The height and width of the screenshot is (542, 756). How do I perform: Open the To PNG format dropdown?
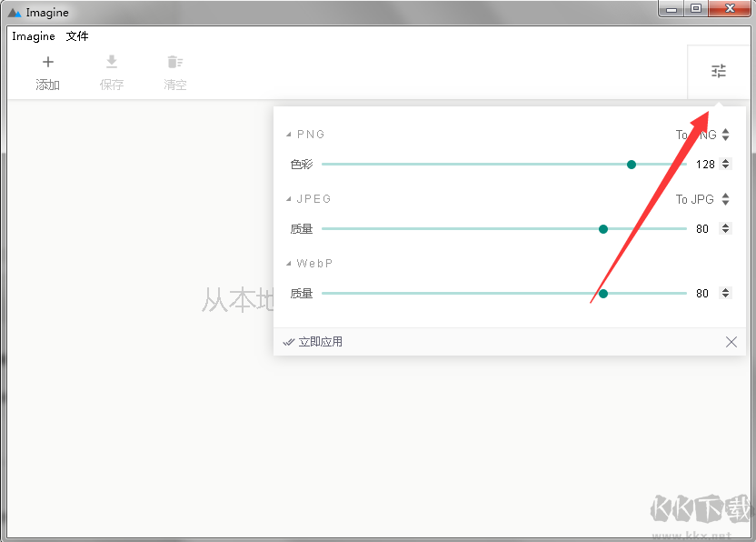tap(702, 135)
